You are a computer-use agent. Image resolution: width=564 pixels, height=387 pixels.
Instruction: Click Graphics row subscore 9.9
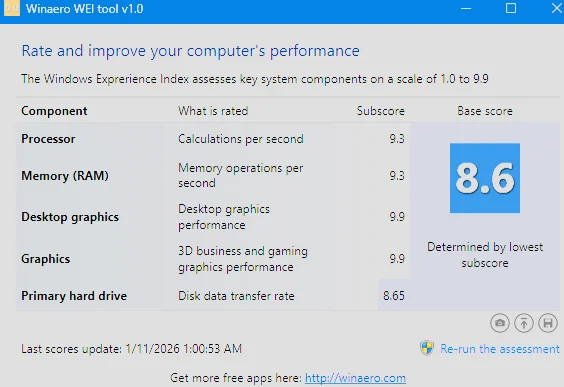(x=397, y=259)
